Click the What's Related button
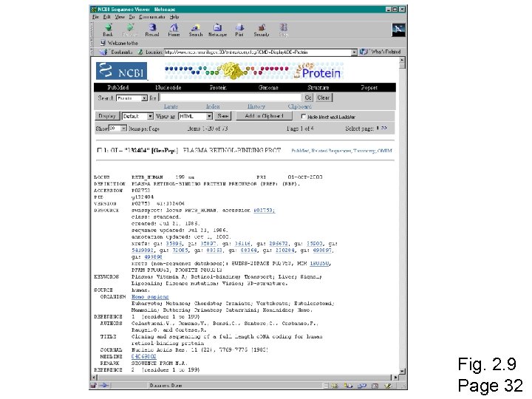The width and height of the screenshot is (532, 399). 381,52
